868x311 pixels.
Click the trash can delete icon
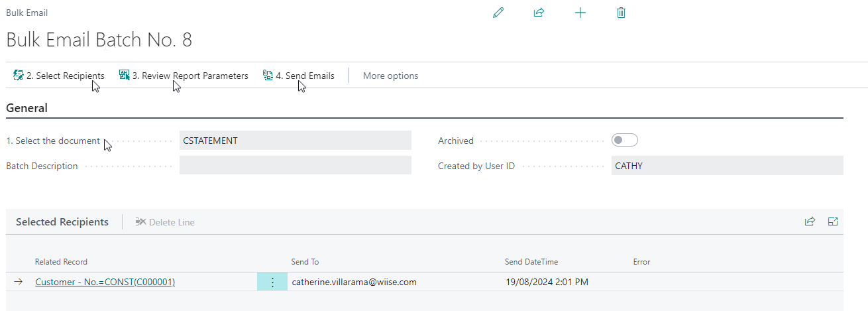pos(621,13)
